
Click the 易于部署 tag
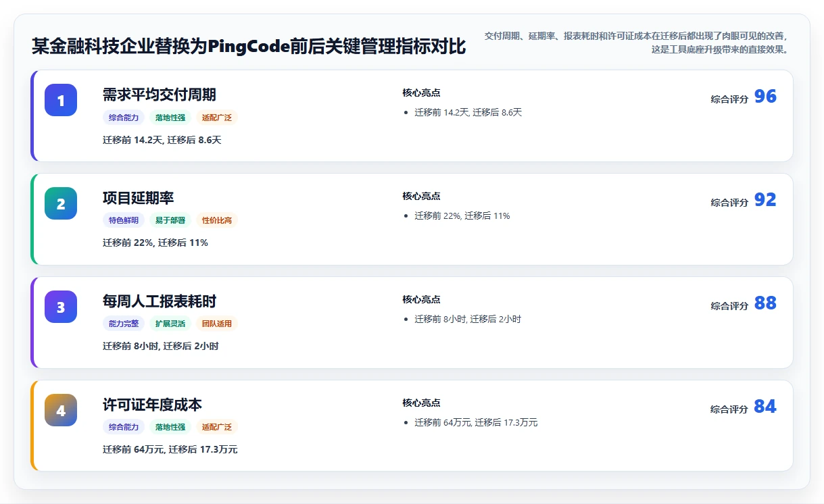pos(170,220)
